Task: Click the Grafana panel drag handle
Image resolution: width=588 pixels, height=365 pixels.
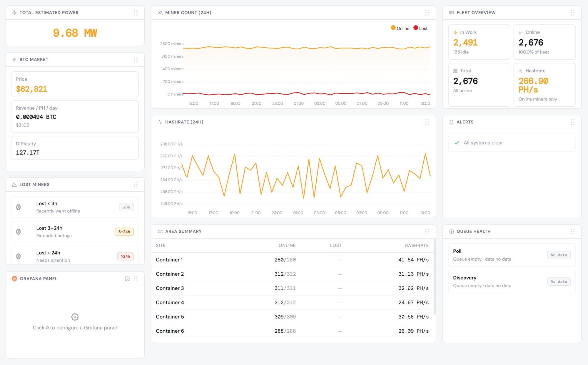Action: [x=136, y=279]
